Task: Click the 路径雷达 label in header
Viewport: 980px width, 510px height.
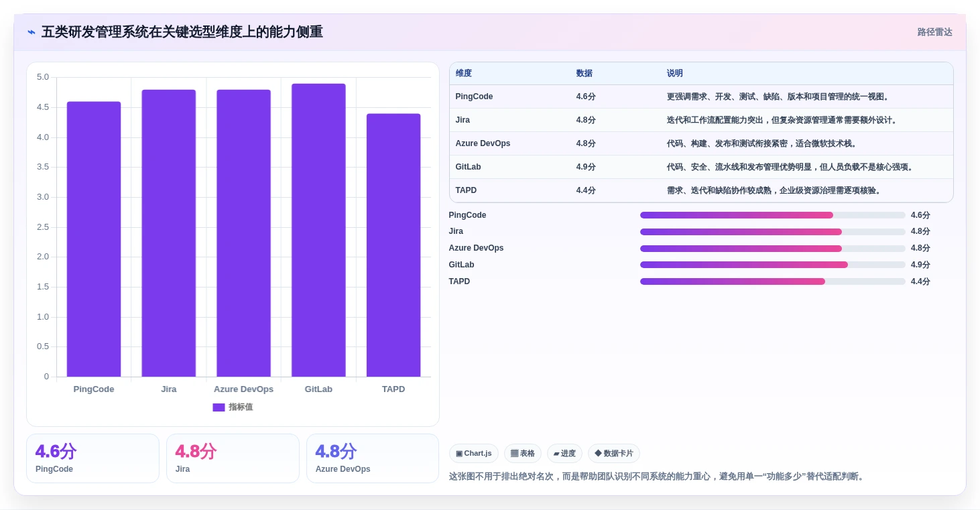Action: pos(934,32)
